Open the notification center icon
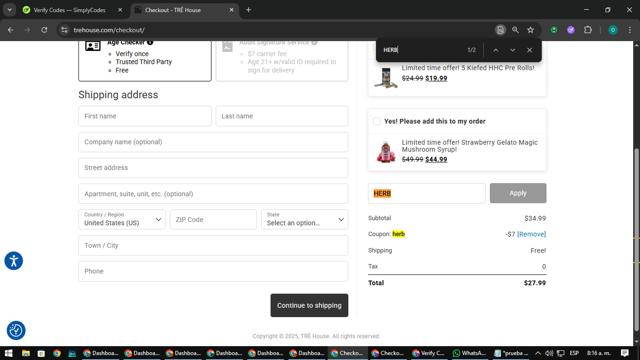The image size is (640, 360). [x=624, y=353]
